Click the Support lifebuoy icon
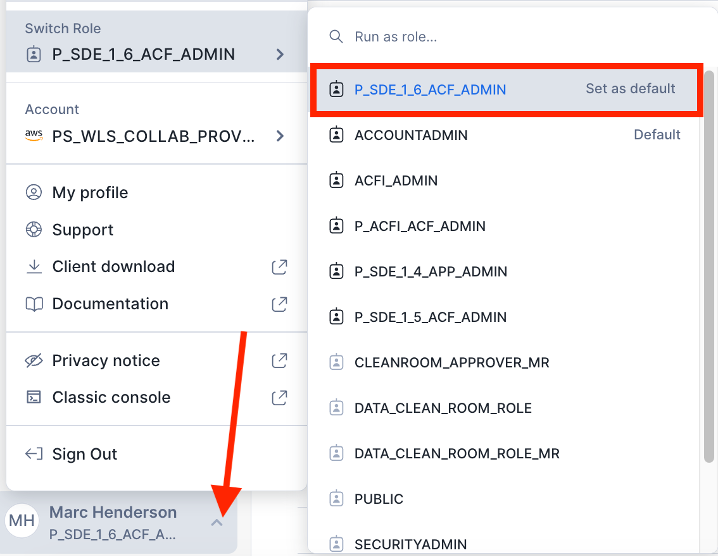The height and width of the screenshot is (556, 718). pos(34,229)
